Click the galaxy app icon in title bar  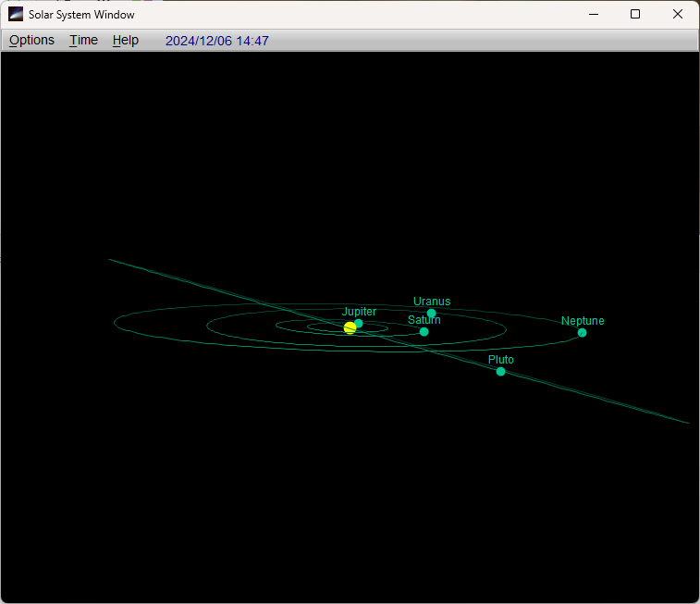[16, 14]
